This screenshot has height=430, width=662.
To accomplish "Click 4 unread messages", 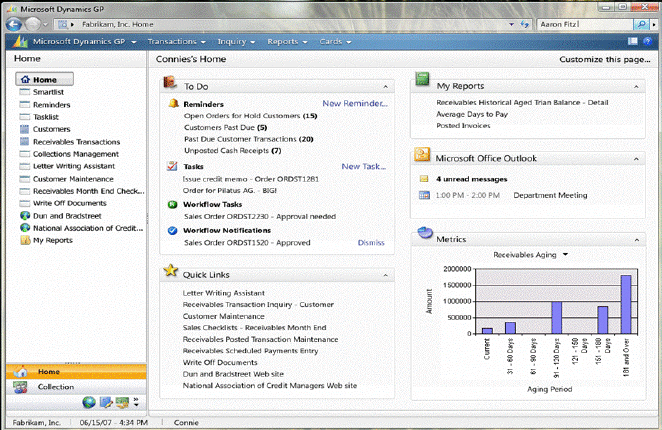I will 472,179.
